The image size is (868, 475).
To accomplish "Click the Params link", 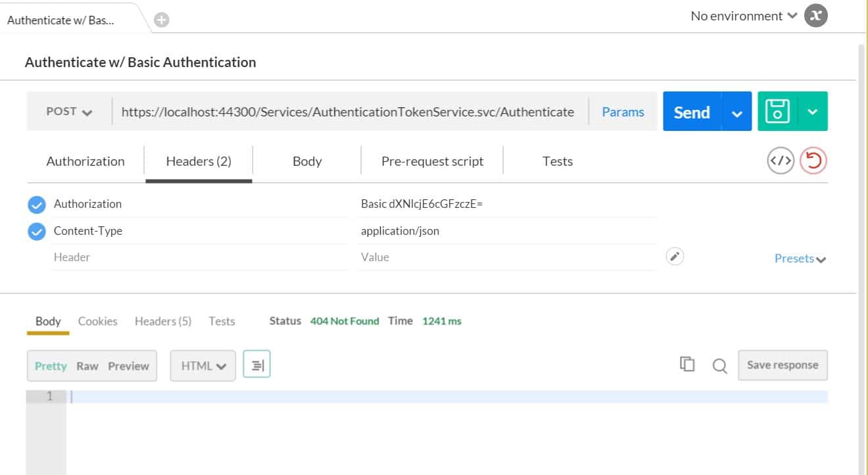I will (x=622, y=112).
